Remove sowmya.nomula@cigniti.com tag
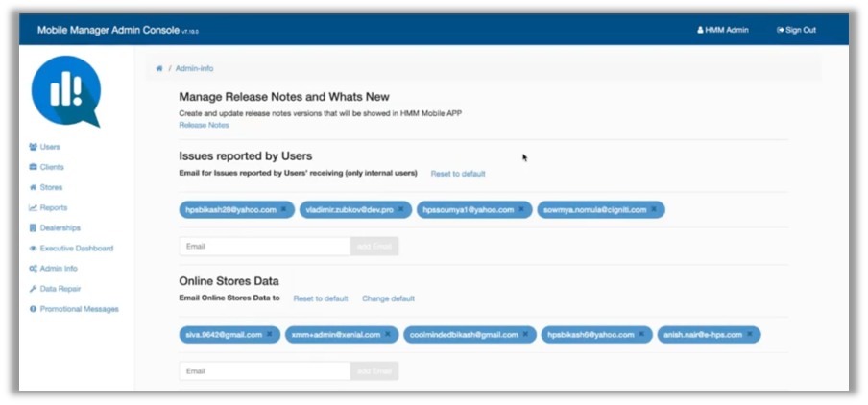The height and width of the screenshot is (405, 868). [654, 209]
